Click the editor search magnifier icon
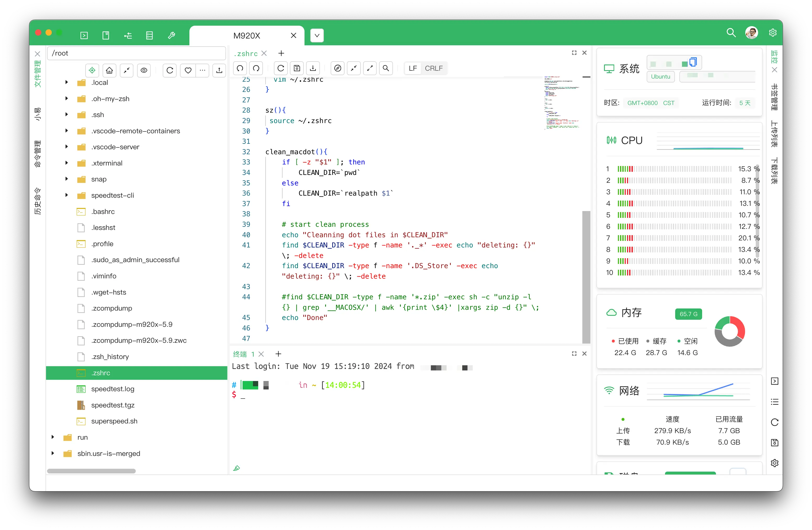This screenshot has width=812, height=530. click(386, 68)
